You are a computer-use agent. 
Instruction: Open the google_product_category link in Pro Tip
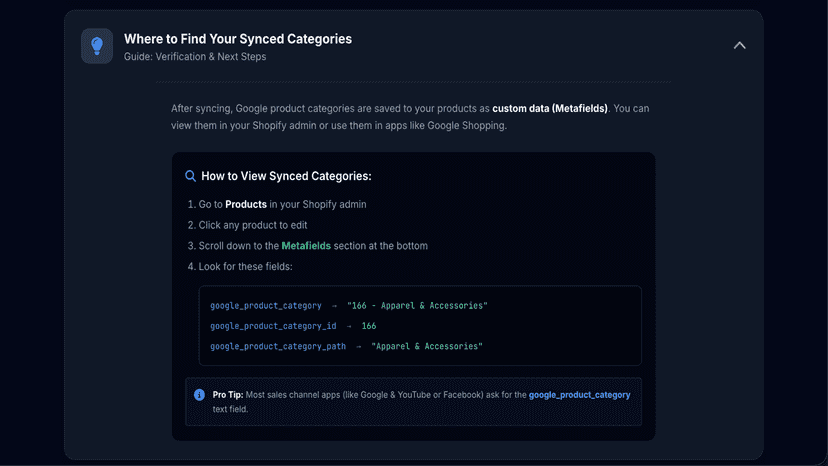tap(579, 395)
